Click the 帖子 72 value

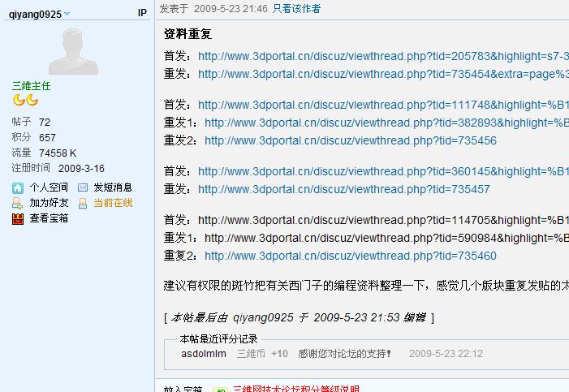point(45,122)
